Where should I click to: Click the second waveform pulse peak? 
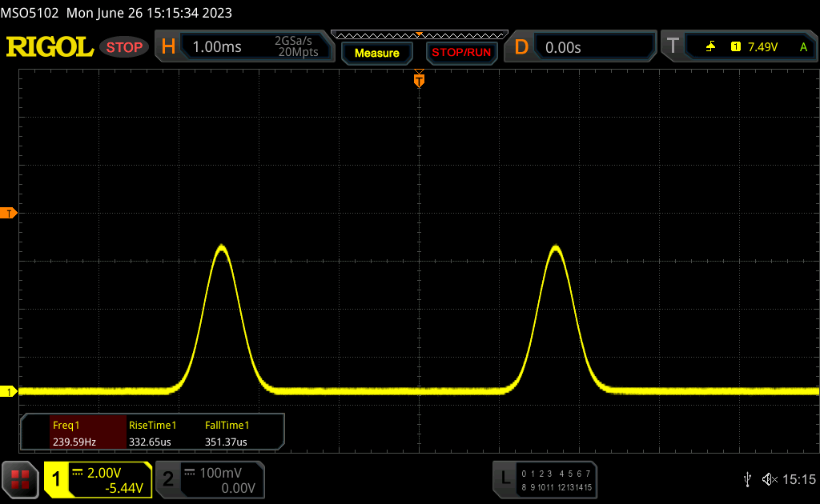click(556, 247)
